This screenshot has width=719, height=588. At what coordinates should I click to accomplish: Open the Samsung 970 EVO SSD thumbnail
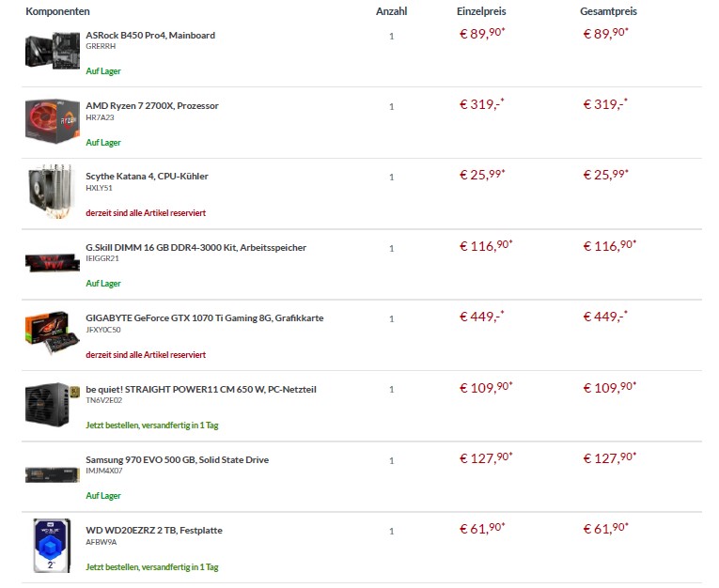tap(53, 474)
